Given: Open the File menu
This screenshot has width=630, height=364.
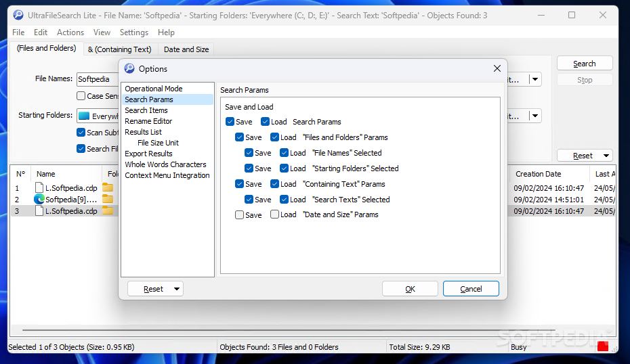Looking at the screenshot, I should 18,32.
